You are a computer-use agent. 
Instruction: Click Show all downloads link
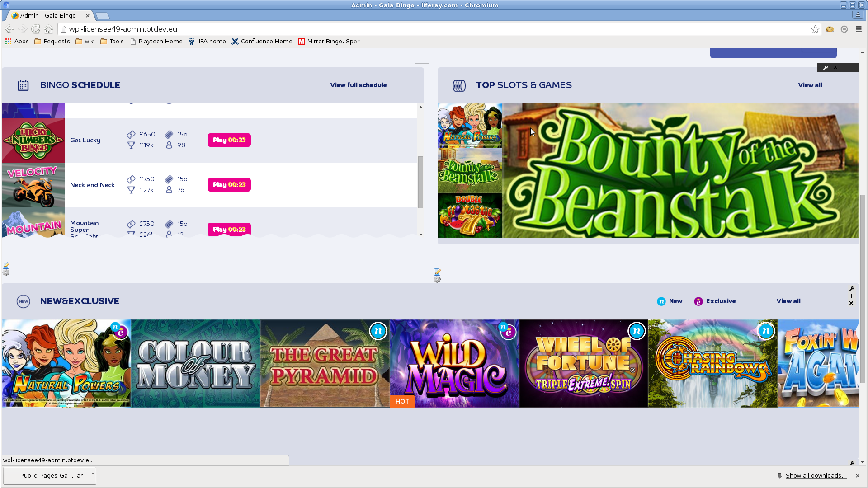click(816, 475)
